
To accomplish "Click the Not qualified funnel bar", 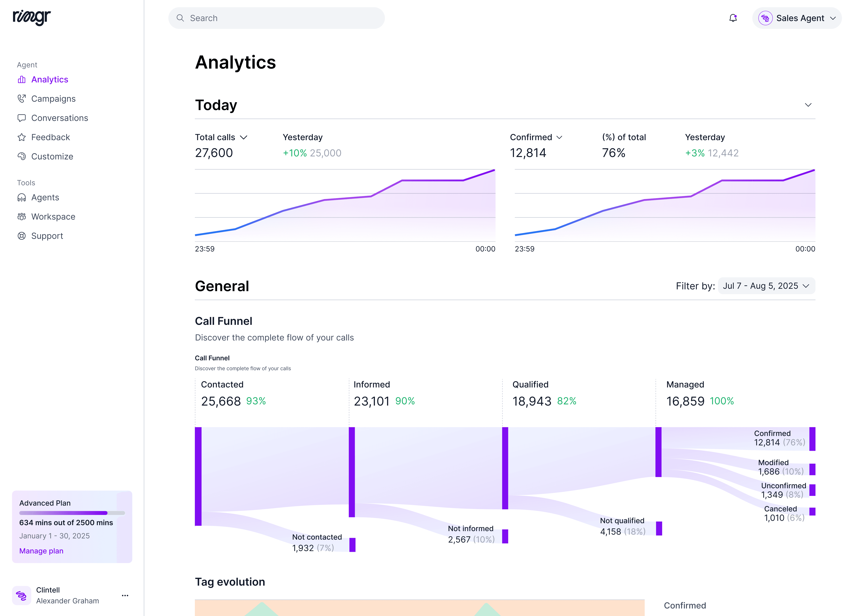I will 659,529.
